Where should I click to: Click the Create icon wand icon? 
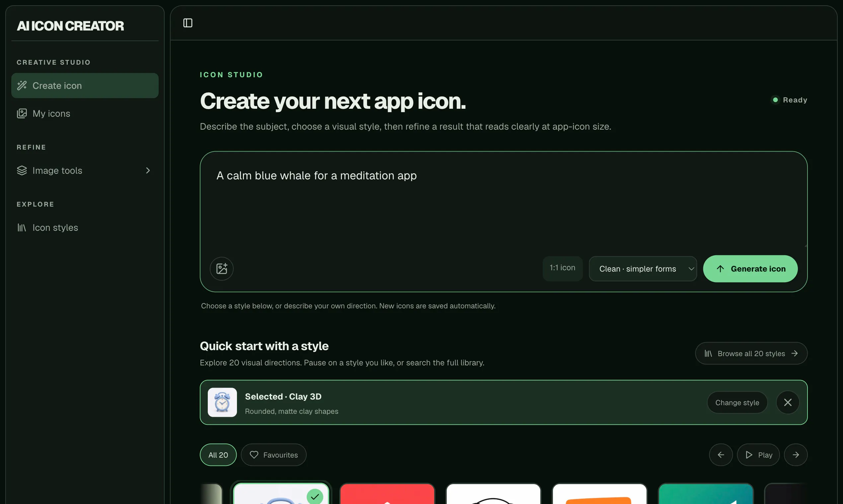(22, 86)
